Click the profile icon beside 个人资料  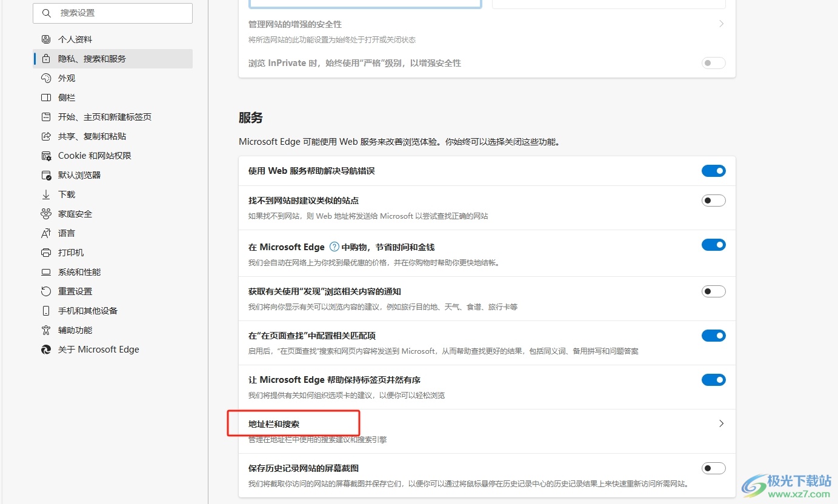coord(46,39)
